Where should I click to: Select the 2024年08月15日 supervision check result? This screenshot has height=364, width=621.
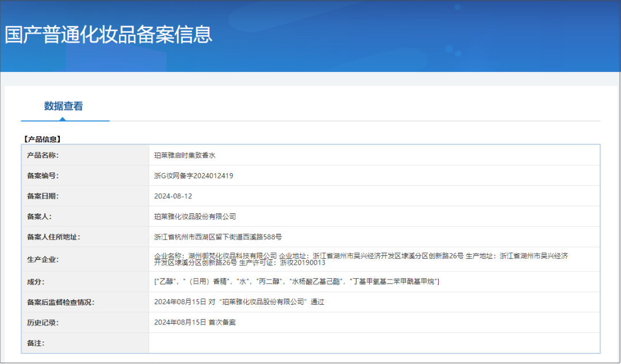pyautogui.click(x=239, y=302)
